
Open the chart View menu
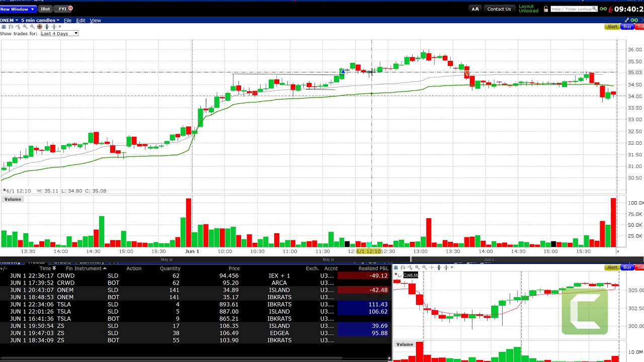(95, 21)
